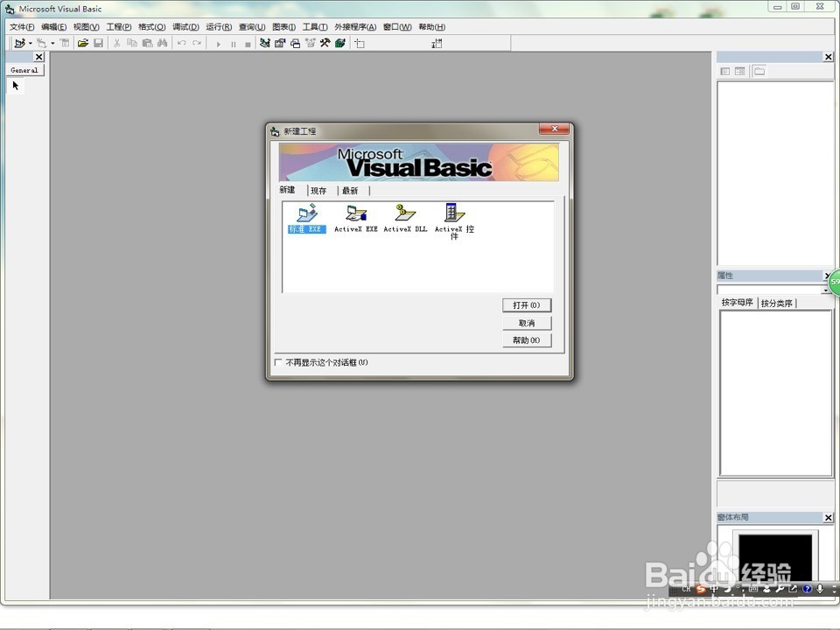Select the ActiveX DLL project icon
The height and width of the screenshot is (630, 840).
(405, 218)
